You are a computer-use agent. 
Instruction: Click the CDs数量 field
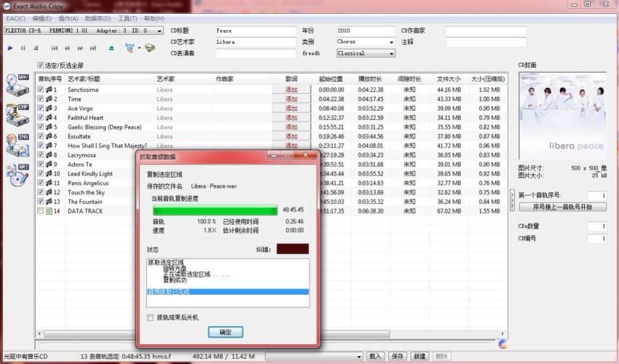[x=597, y=226]
